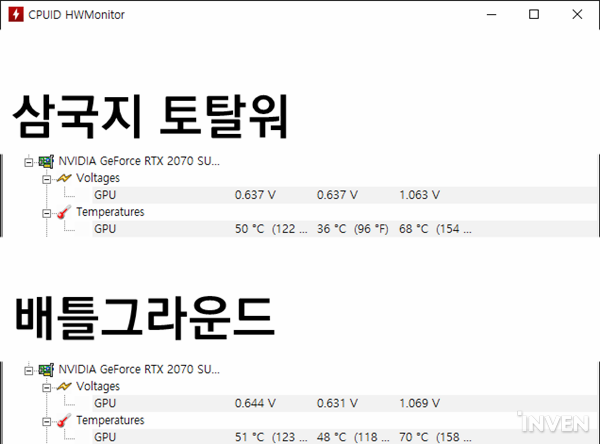Collapse Temperatures node under 삼국지 토탈워
600x444 pixels.
coord(47,213)
